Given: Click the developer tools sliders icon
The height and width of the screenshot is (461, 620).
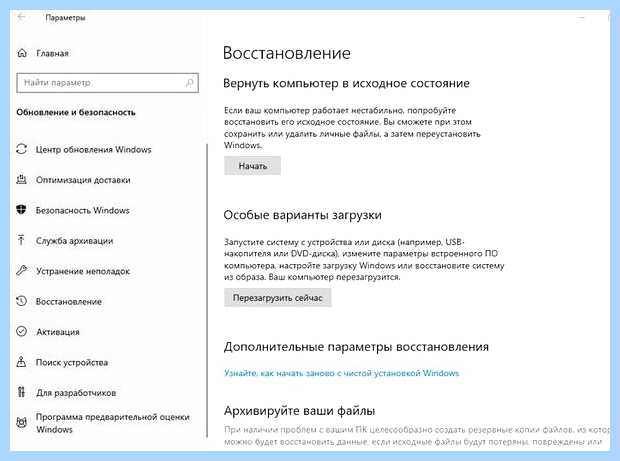Looking at the screenshot, I should [x=21, y=392].
